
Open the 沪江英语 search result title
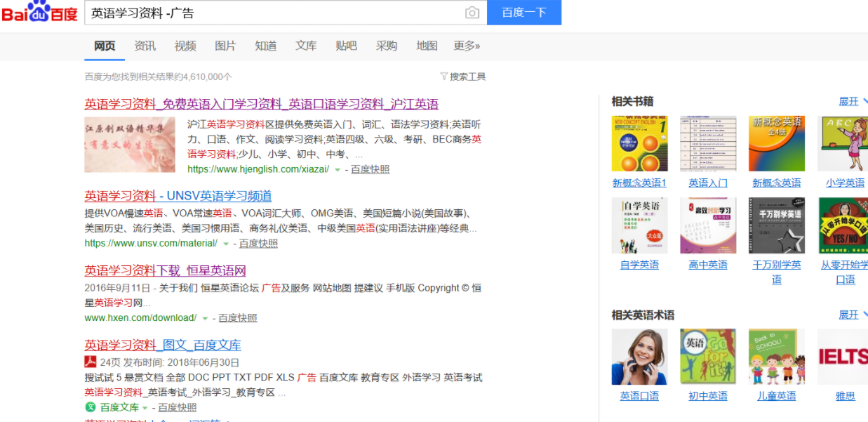(x=261, y=103)
